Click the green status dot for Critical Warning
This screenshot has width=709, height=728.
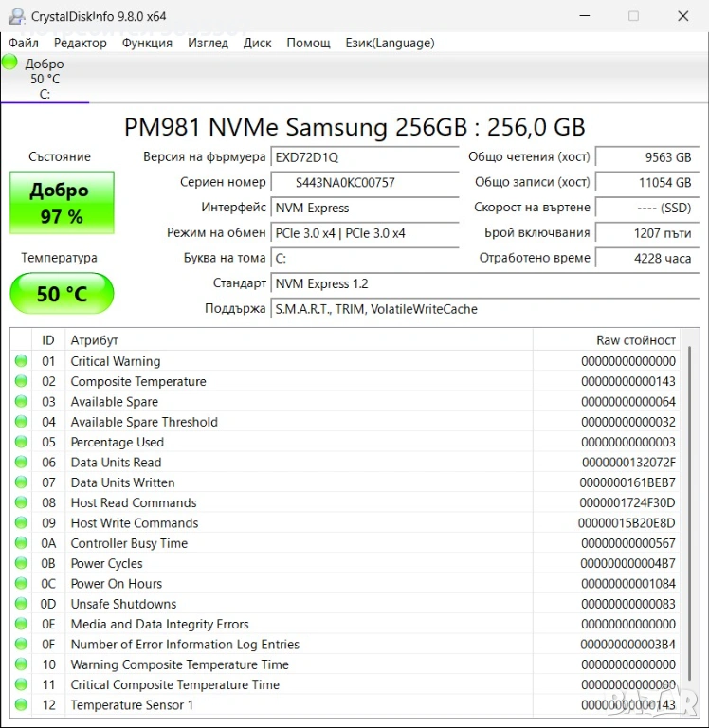pos(21,361)
